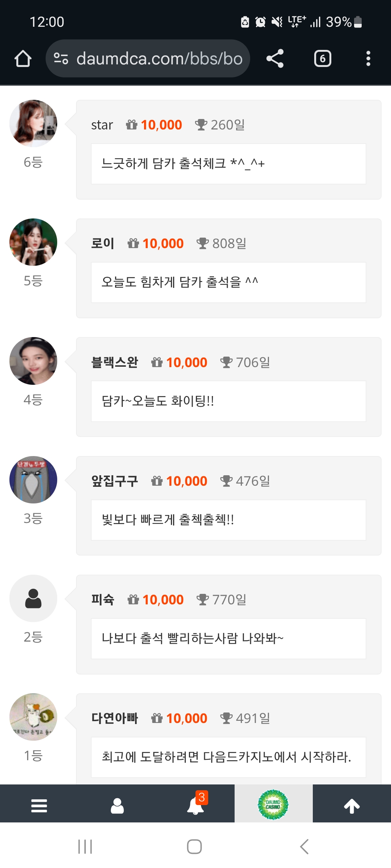391x868 pixels.
Task: Tap the Android recent apps button
Action: 85,847
